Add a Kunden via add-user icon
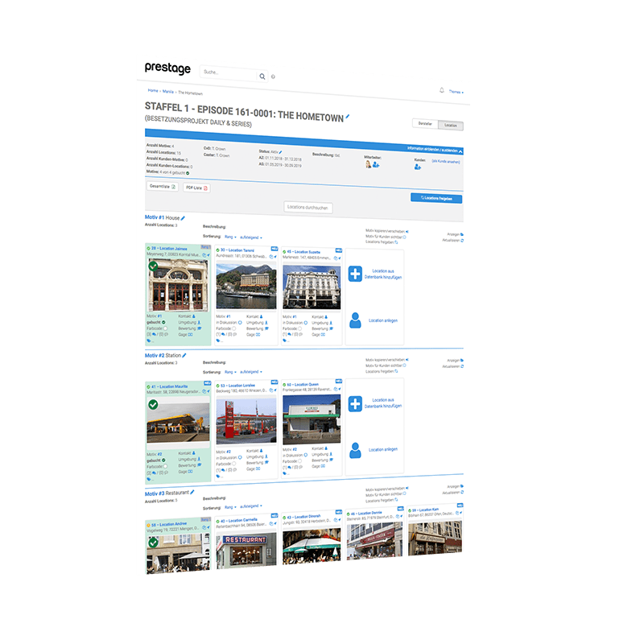Screen dimensions: 644x644 418,167
